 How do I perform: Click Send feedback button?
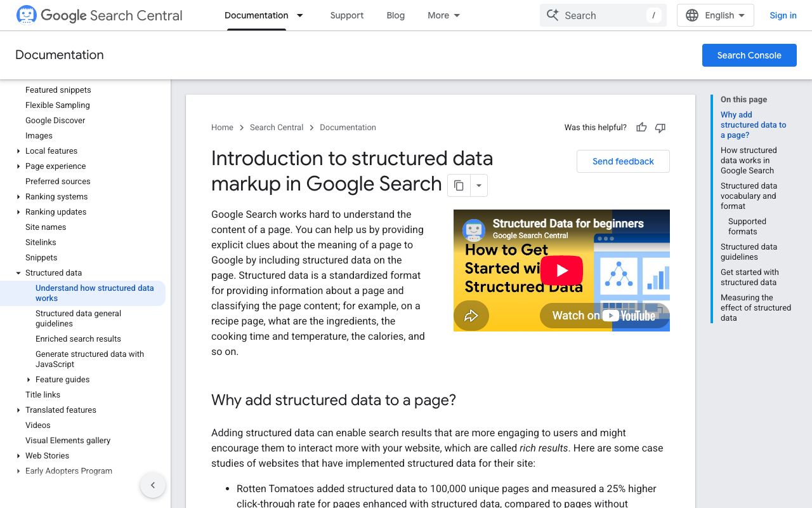pyautogui.click(x=623, y=161)
